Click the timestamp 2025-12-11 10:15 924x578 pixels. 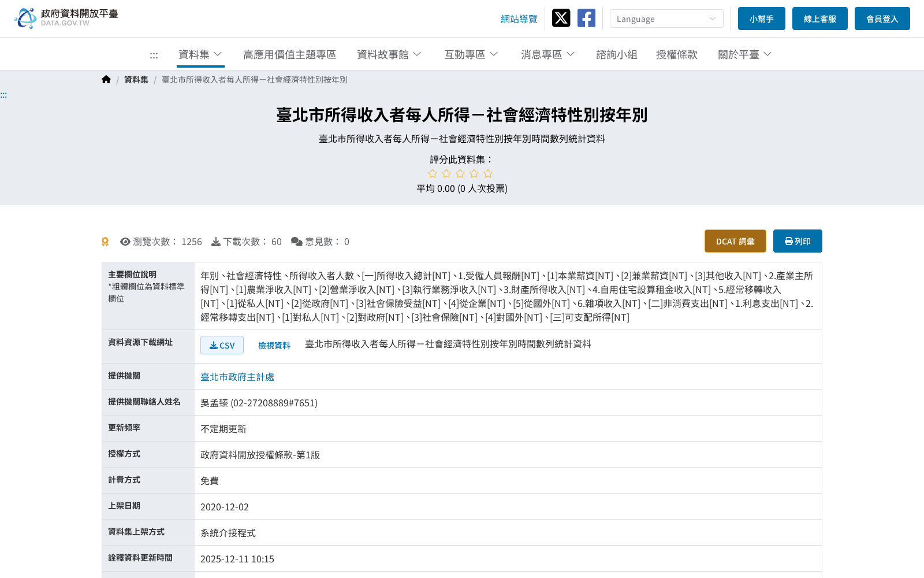coord(237,559)
